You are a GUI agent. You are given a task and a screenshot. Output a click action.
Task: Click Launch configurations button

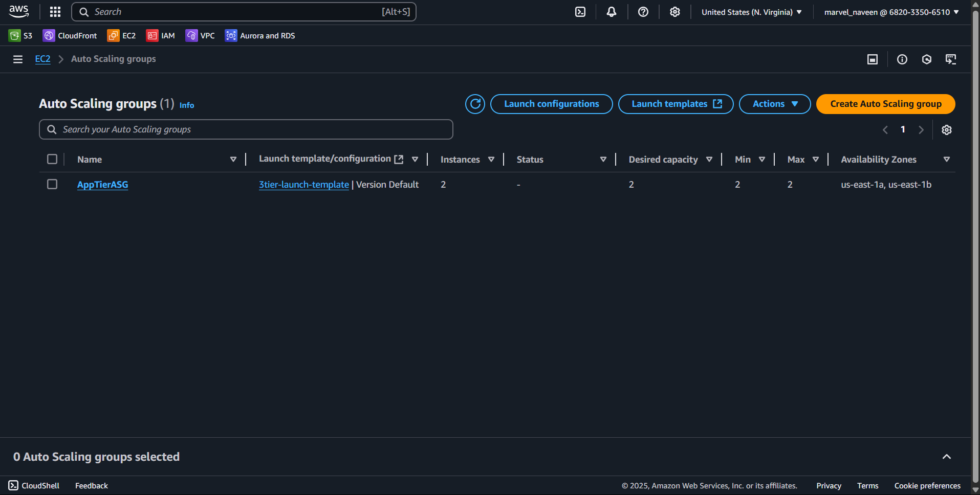point(551,104)
